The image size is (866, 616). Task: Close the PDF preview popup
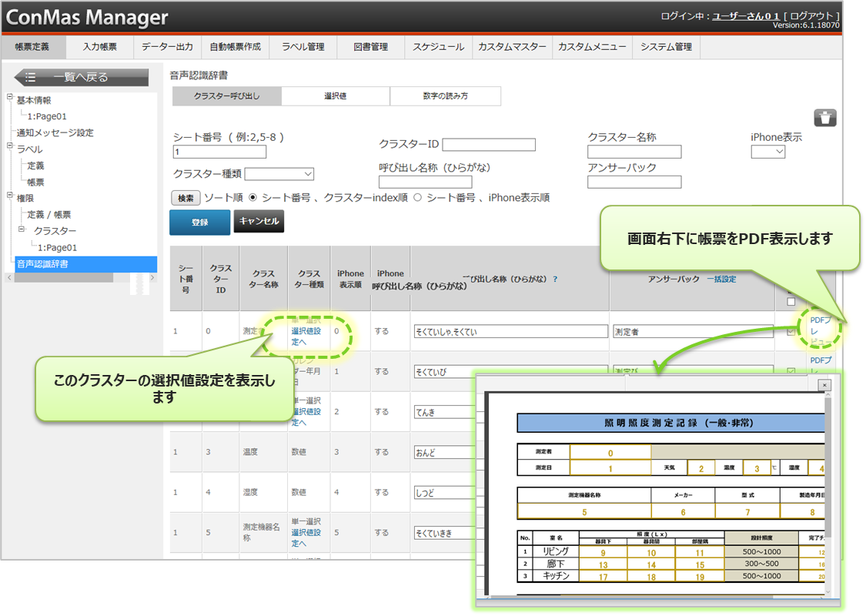(824, 385)
